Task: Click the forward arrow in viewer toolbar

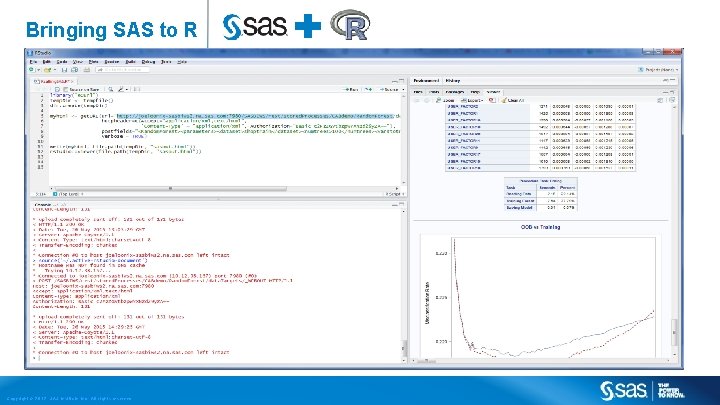Action: [427, 100]
